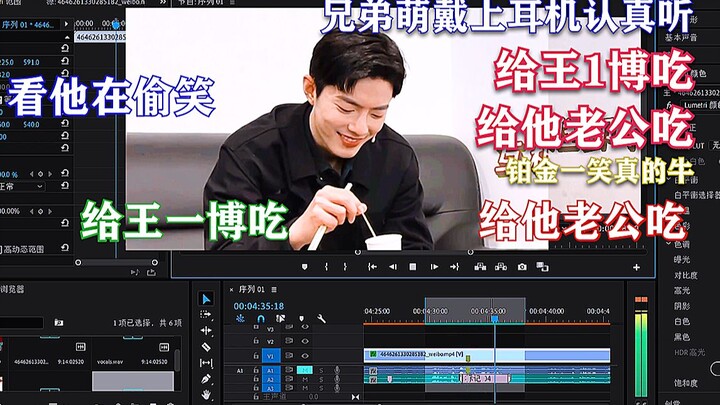Screen dimensions: 720x405
Task: Select the Razor tool
Action: [206, 346]
